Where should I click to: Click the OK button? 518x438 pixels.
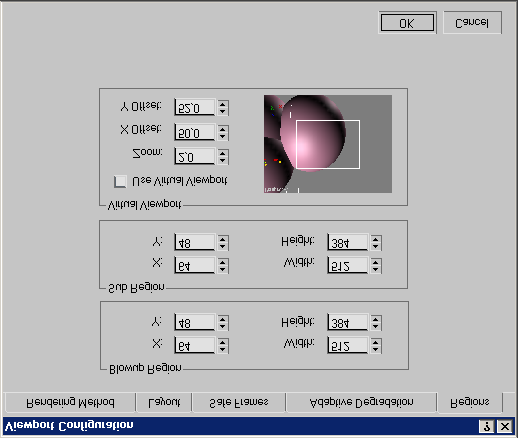[x=407, y=23]
